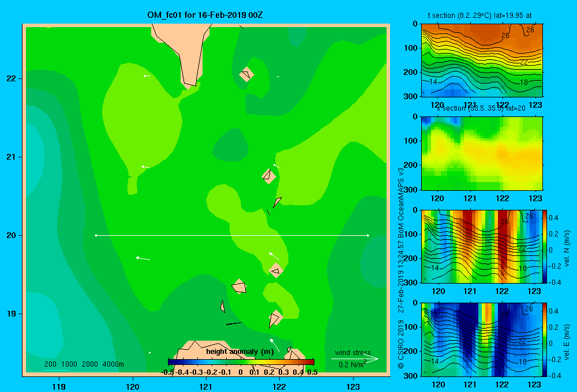Click the wind arrow west of 120E below latitude 20
The width and height of the screenshot is (577, 392).
coord(143,258)
